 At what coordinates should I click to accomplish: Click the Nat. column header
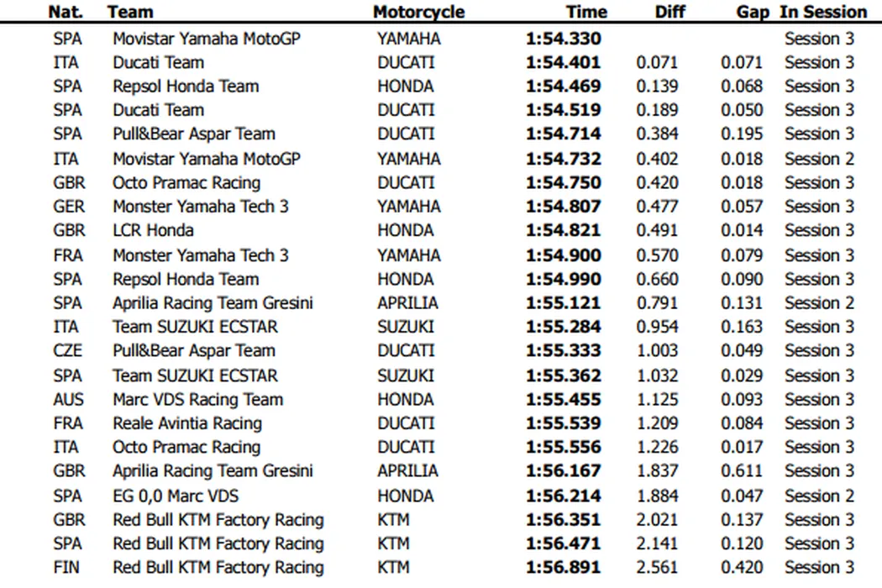pyautogui.click(x=65, y=13)
